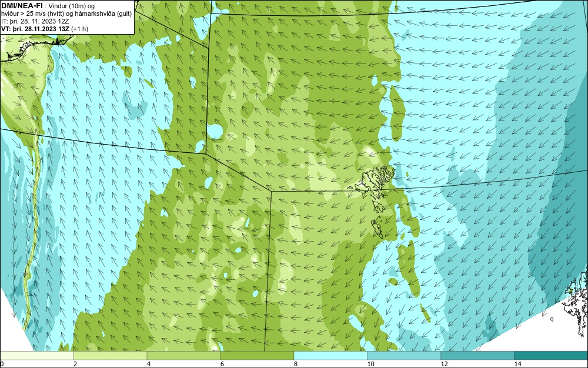Click the DMI/NEA-FI title text
Screen dimensions: 588x368
pyautogui.click(x=21, y=6)
